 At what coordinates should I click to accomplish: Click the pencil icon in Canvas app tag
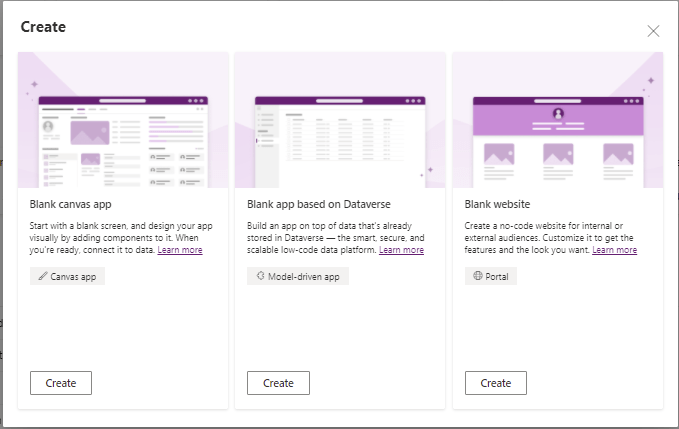tap(42, 276)
